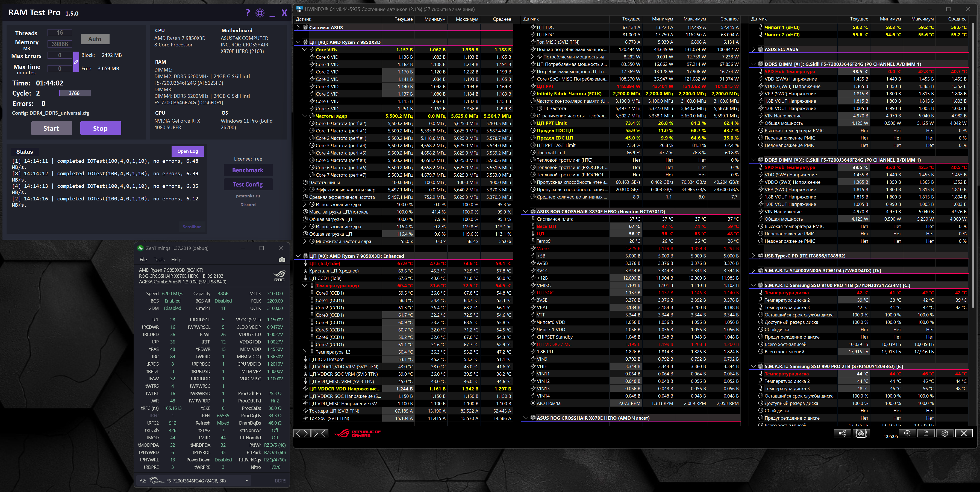
Task: Open HWiNFO sensor settings gear icon
Action: click(945, 434)
